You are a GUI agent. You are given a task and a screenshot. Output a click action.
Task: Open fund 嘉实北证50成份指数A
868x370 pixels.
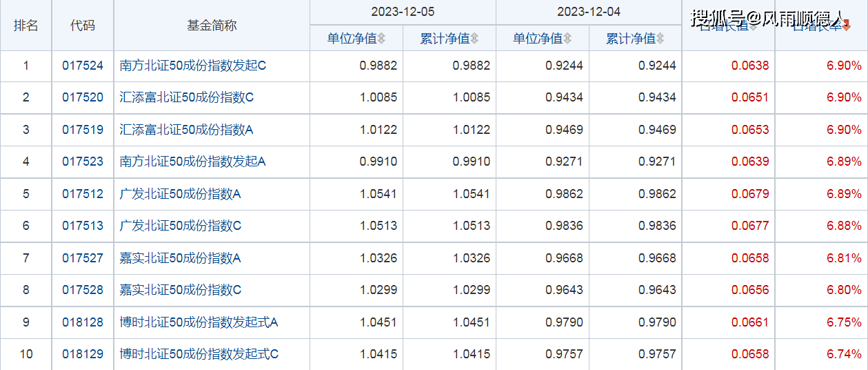181,258
